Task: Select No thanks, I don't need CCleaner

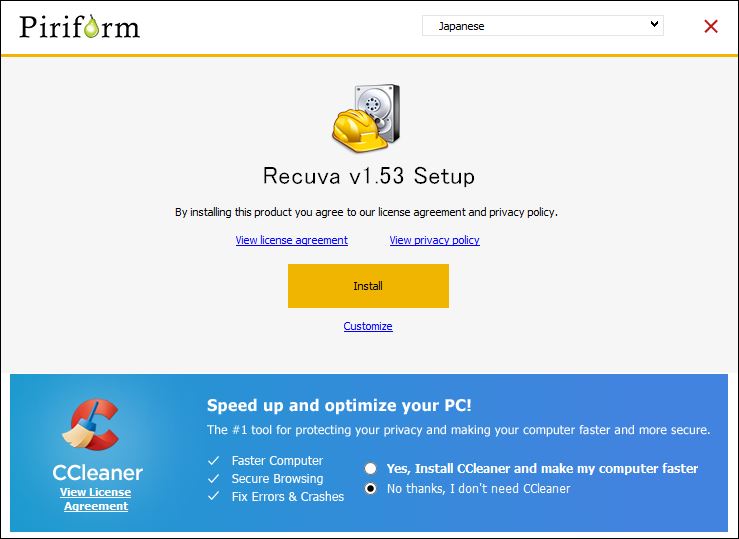Action: 370,489
